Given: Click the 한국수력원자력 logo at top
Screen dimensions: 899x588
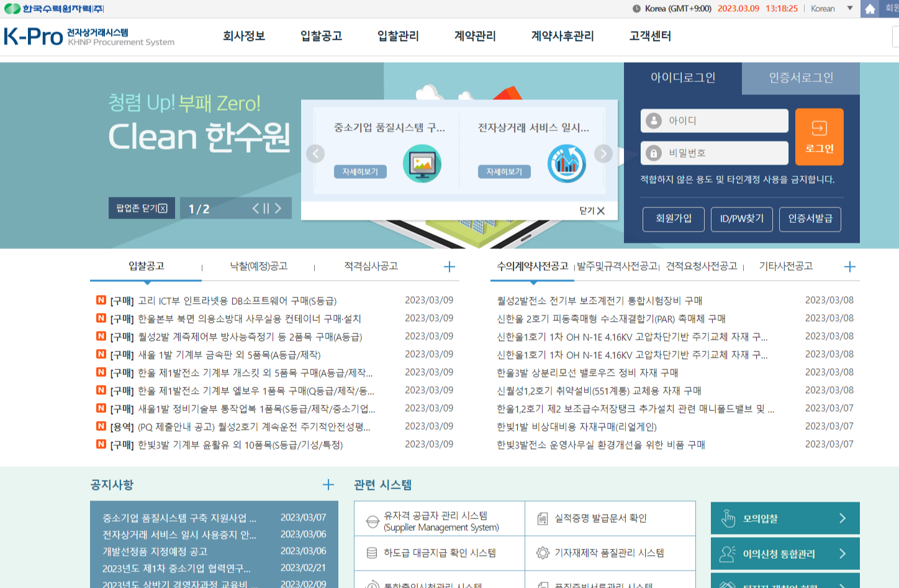Looking at the screenshot, I should click(x=54, y=9).
